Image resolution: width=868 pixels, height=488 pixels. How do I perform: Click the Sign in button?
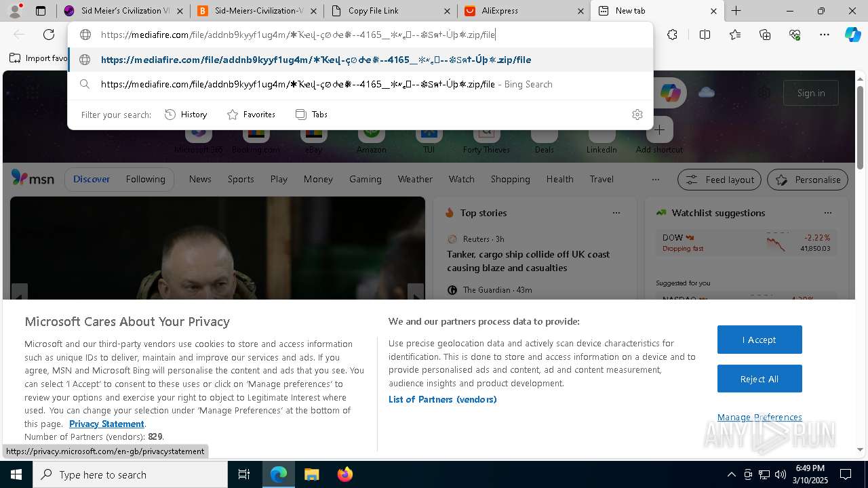point(811,93)
